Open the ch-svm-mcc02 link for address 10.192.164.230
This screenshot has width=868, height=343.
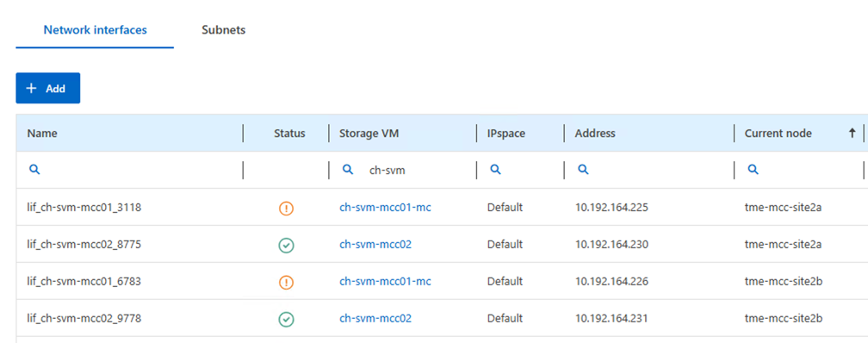tap(375, 245)
